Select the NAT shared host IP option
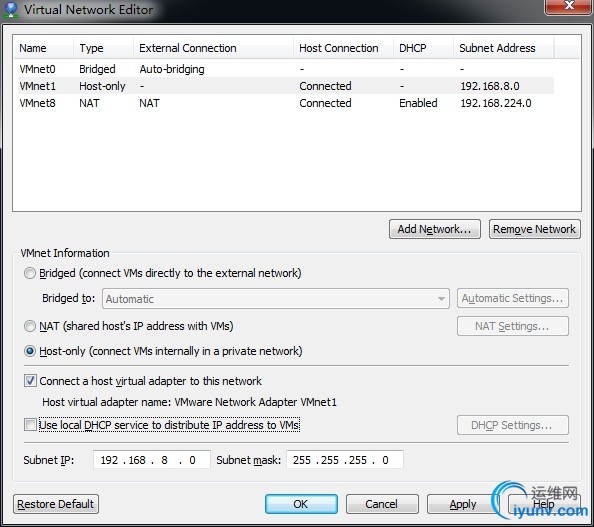This screenshot has width=594, height=527. [x=30, y=326]
